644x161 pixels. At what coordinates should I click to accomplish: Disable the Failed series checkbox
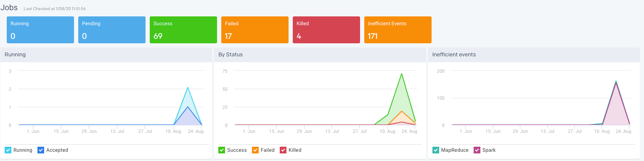pyautogui.click(x=255, y=150)
